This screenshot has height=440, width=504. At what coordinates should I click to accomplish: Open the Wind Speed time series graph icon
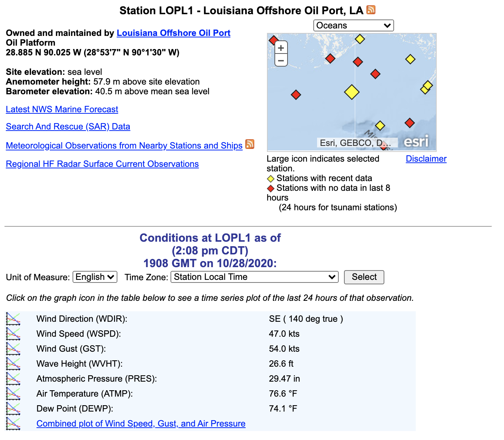pyautogui.click(x=13, y=334)
